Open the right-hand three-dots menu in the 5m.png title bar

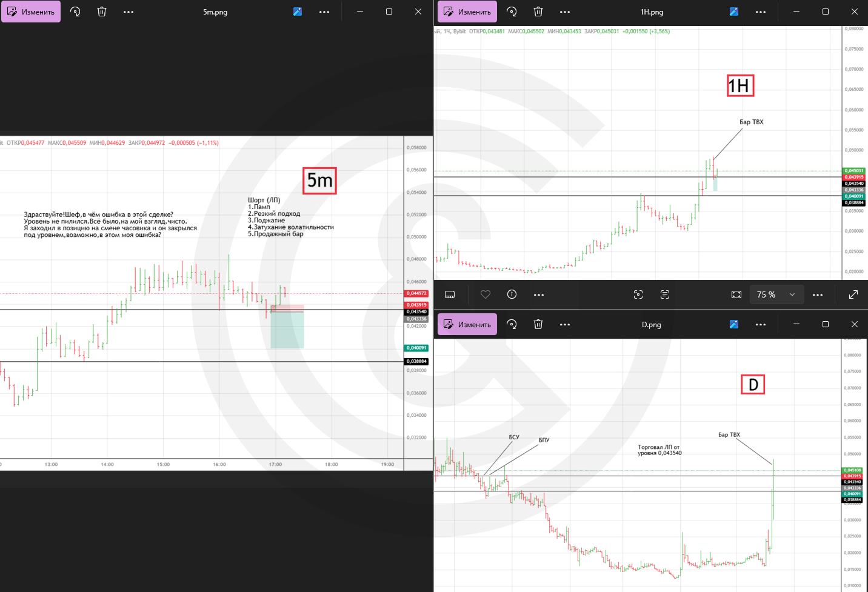(324, 12)
